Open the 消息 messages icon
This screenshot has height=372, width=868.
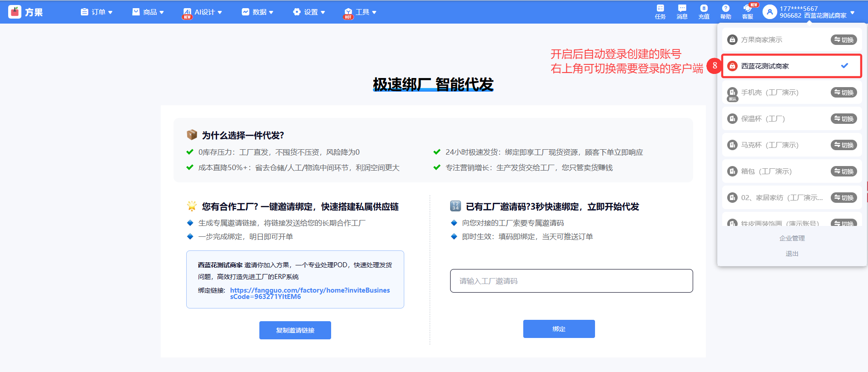[682, 12]
